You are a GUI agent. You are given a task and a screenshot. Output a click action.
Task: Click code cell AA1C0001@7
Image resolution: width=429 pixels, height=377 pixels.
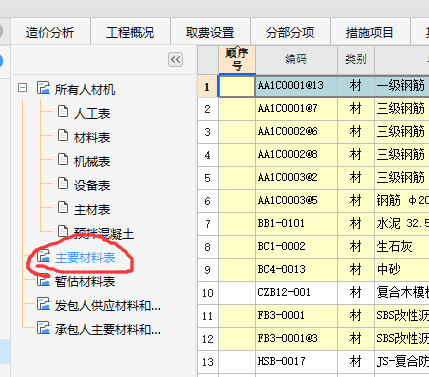coord(296,109)
